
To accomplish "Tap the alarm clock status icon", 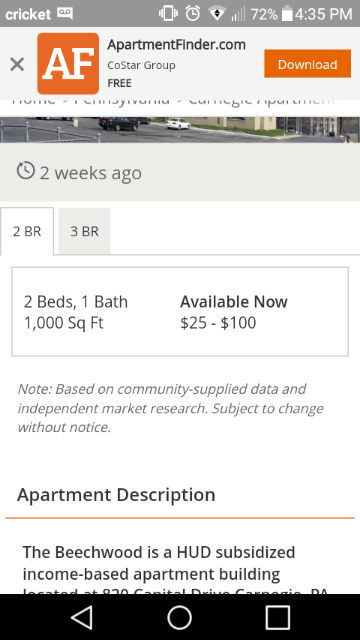I will [193, 13].
